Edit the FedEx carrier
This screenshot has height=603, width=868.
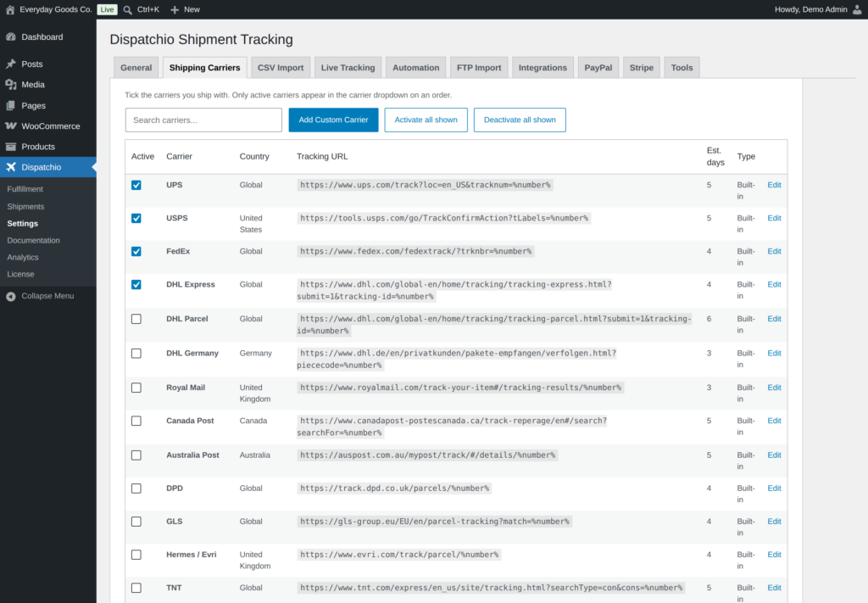[774, 251]
